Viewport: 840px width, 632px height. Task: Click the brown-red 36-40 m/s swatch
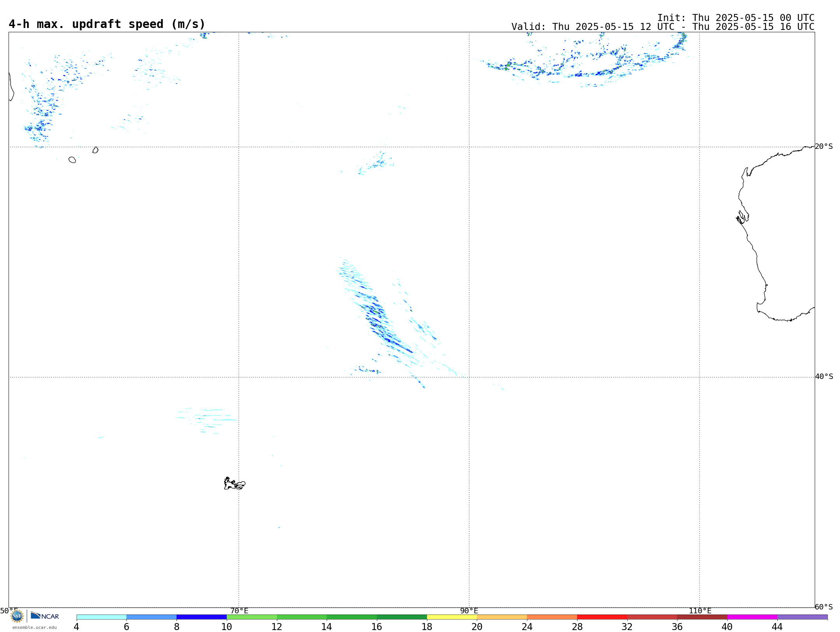point(702,617)
